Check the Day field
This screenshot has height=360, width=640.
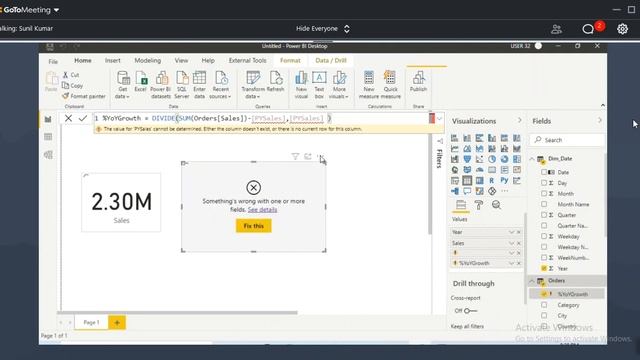(544, 183)
